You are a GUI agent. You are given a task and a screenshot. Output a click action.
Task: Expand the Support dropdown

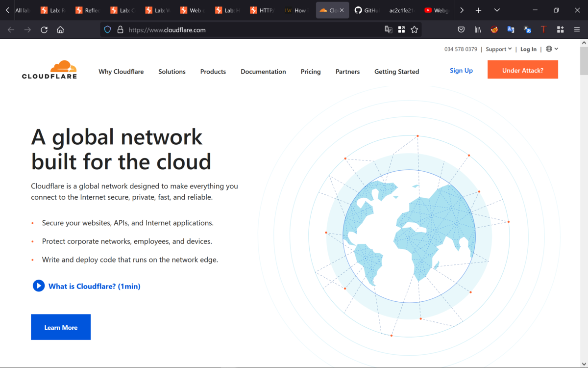pyautogui.click(x=499, y=49)
